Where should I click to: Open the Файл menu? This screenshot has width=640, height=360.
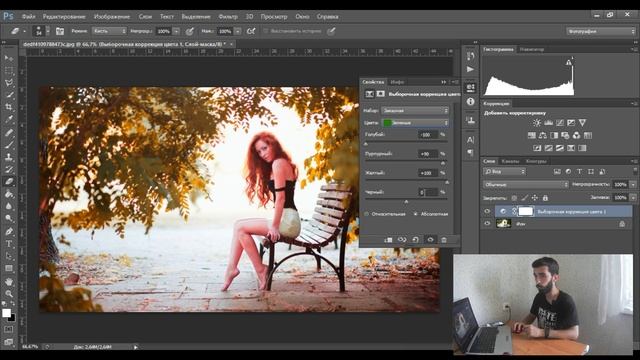pyautogui.click(x=28, y=17)
